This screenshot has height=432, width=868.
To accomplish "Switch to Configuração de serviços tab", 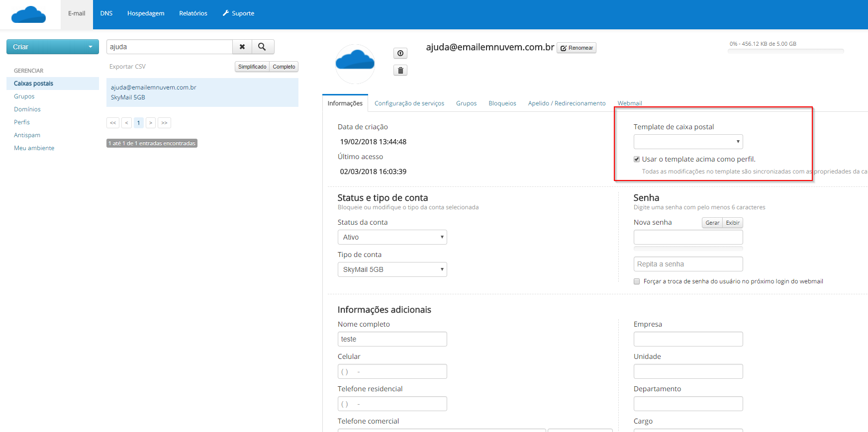I will [409, 103].
